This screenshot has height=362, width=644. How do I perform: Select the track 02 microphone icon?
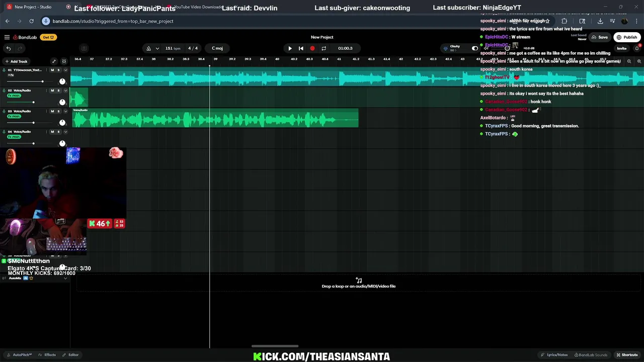[x=4, y=90]
